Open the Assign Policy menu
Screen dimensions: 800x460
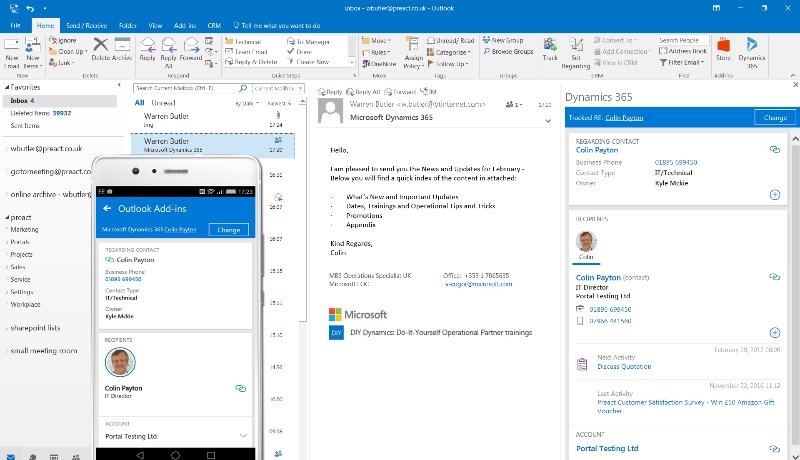(413, 53)
